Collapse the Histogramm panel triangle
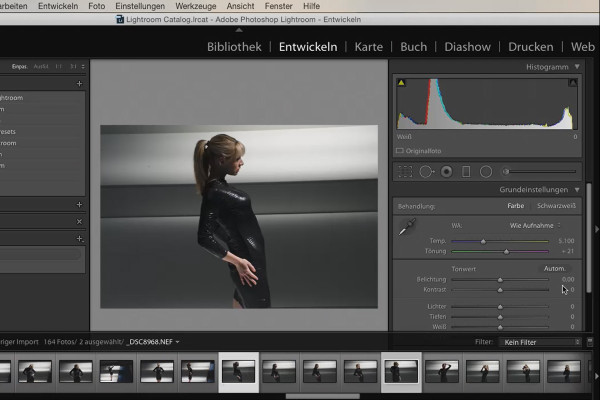Screen dimensions: 600x400 pyautogui.click(x=577, y=67)
